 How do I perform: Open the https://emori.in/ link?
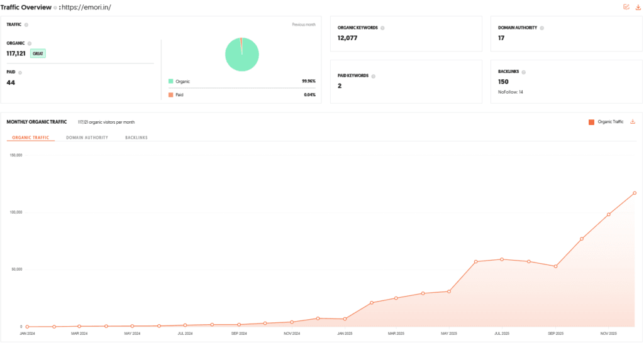pos(86,8)
